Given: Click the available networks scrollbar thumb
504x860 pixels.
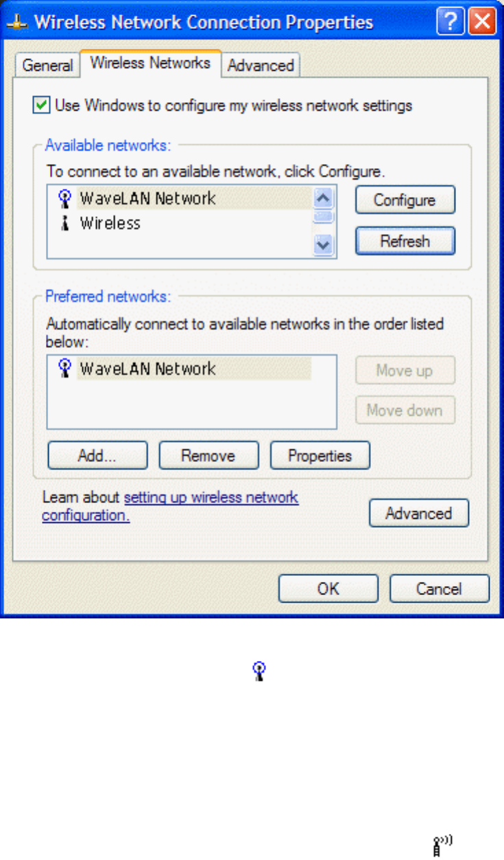Looking at the screenshot, I should [x=324, y=216].
